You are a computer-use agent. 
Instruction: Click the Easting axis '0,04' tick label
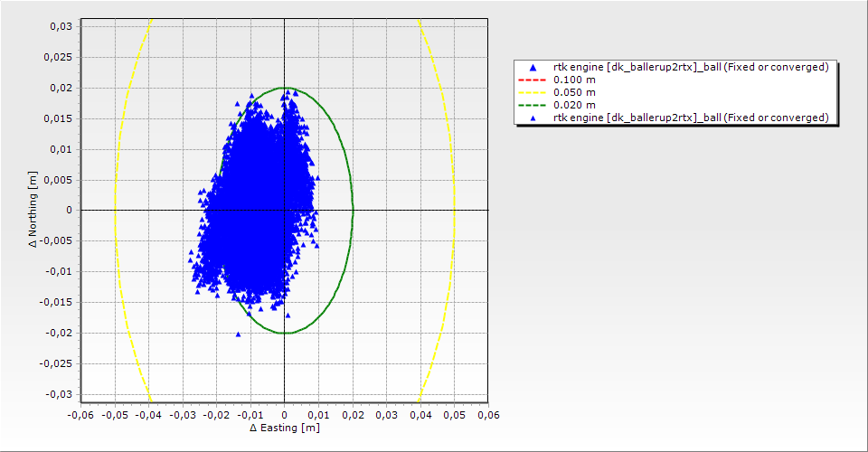point(420,415)
